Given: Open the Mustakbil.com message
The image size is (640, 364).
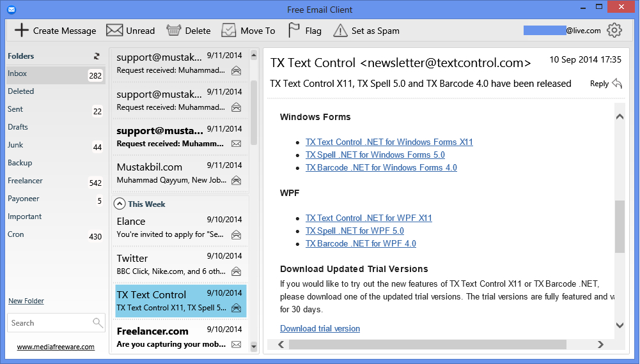Looking at the screenshot, I should (180, 173).
